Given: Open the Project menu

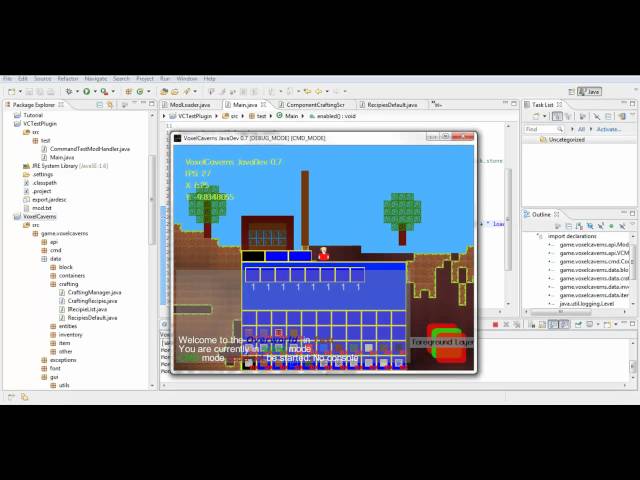Looking at the screenshot, I should pos(145,79).
